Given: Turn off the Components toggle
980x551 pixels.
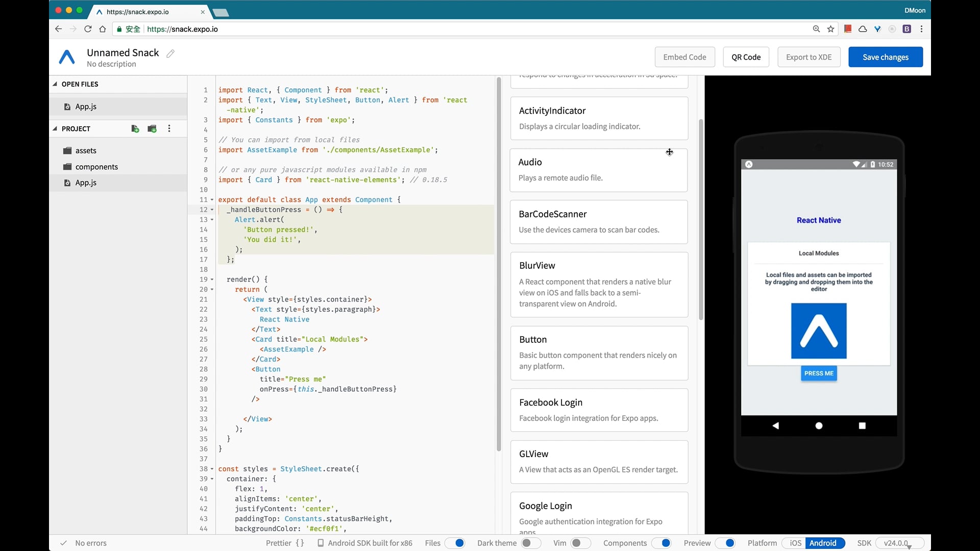Looking at the screenshot, I should pos(662,543).
